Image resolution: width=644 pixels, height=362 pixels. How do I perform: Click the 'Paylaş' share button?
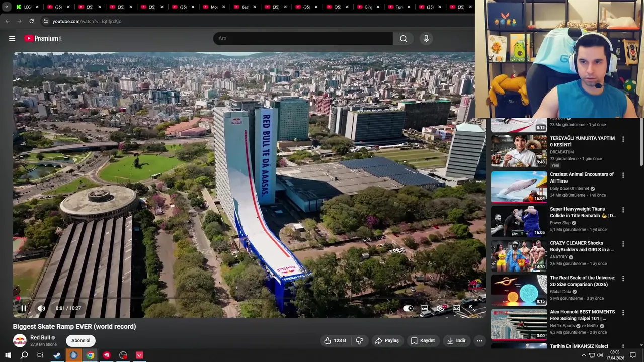(387, 341)
